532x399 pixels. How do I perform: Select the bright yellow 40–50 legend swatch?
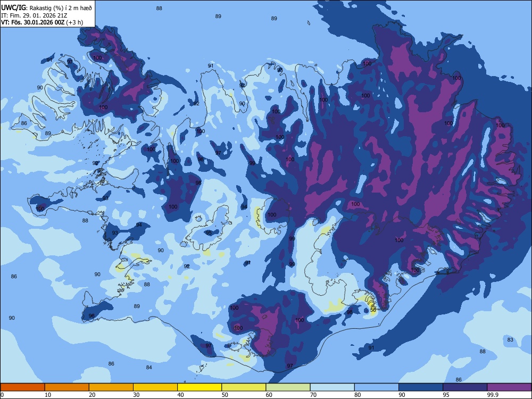199,387
